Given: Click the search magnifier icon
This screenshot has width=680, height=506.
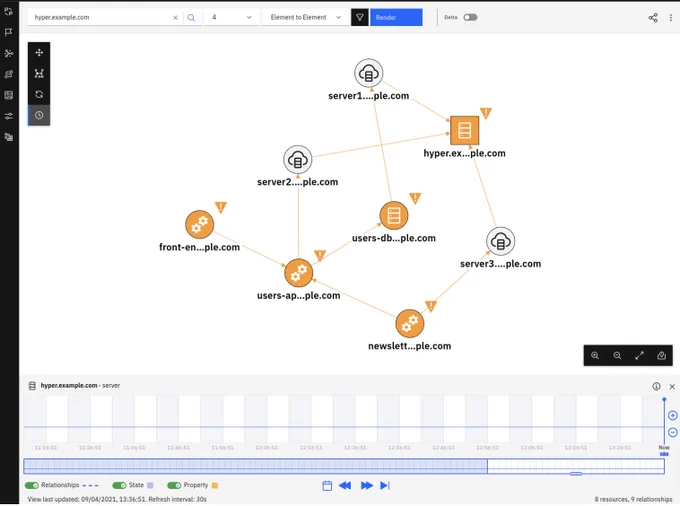Looking at the screenshot, I should tap(191, 18).
